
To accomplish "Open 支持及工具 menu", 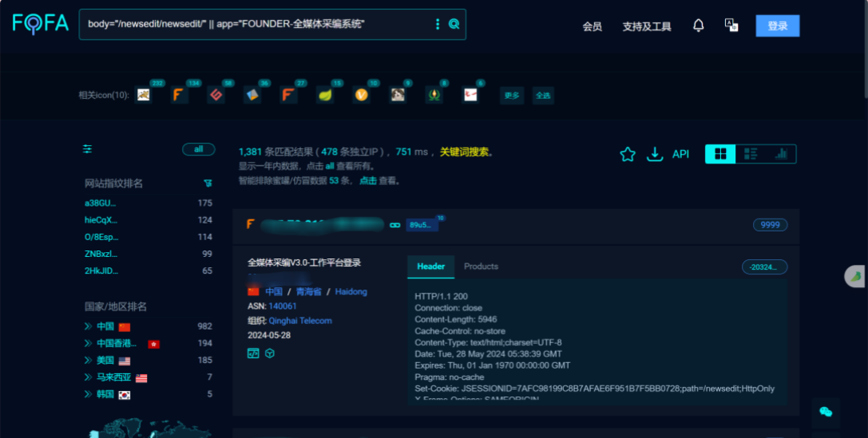I will pos(647,26).
